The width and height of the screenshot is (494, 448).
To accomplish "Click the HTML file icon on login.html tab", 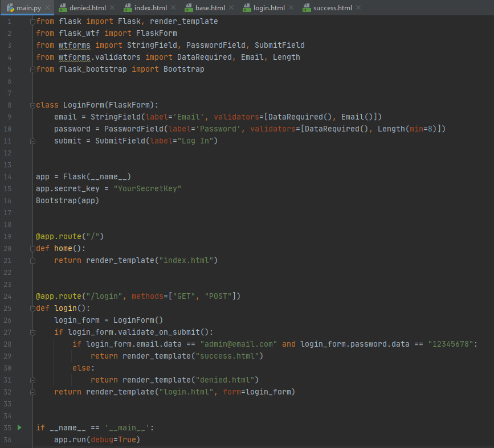I will (x=247, y=8).
